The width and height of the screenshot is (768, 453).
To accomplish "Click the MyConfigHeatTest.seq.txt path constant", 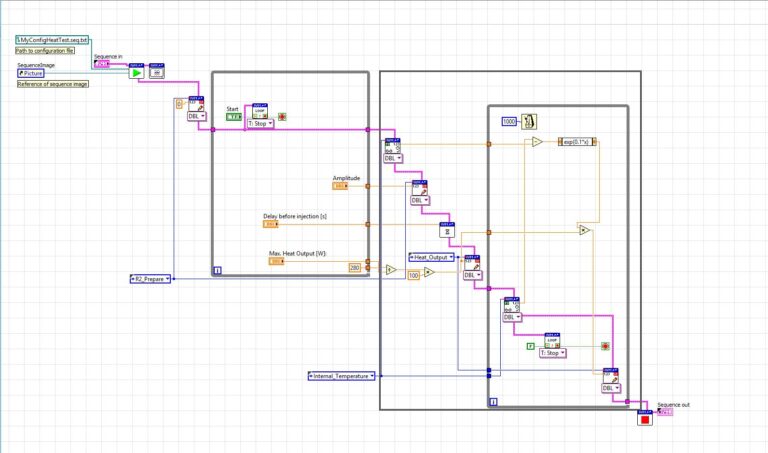I will [x=53, y=40].
